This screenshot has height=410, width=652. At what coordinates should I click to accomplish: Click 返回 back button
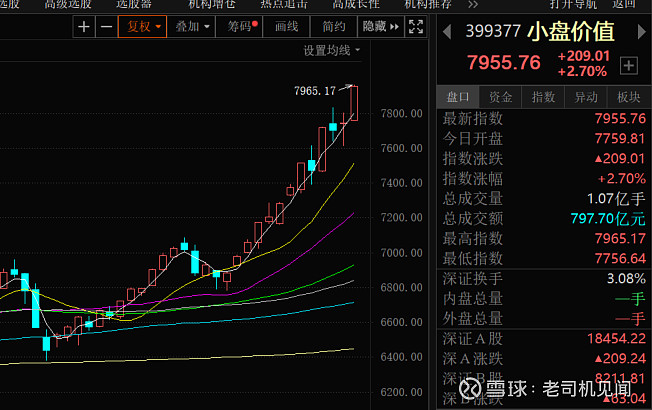tap(624, 4)
